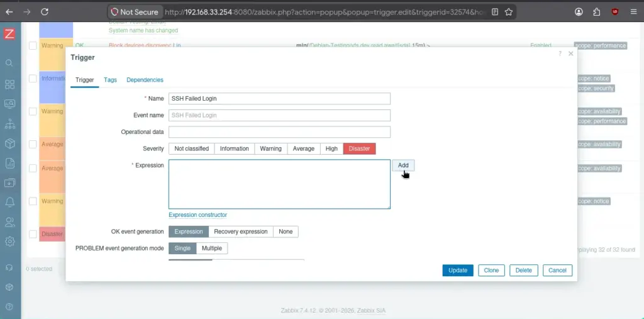Open Alerts bell icon in sidebar
644x319 pixels.
(9, 202)
